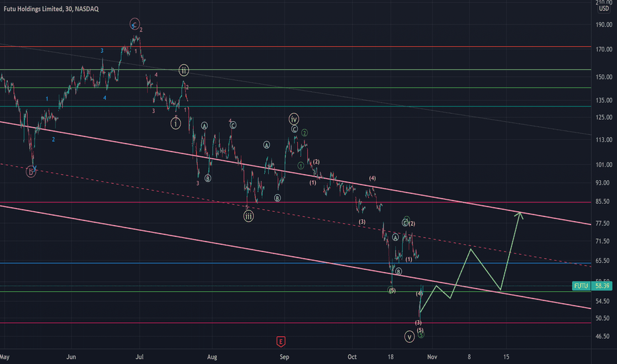Screen dimensions: 617x364
Task: Click the Aug date on the time axis
Action: (x=212, y=357)
